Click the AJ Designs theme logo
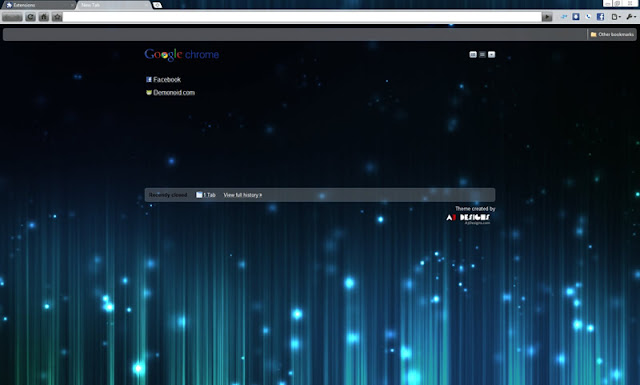Image resolution: width=640 pixels, height=385 pixels. point(468,218)
